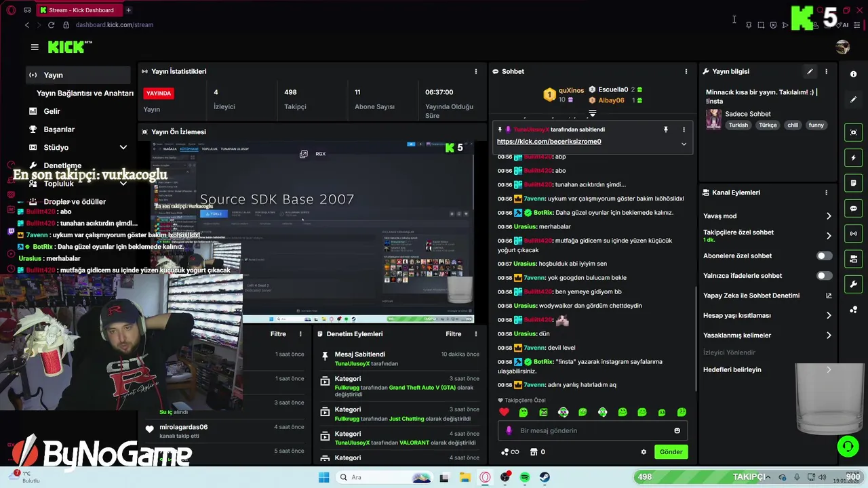
Task: Send the message with the Gönder button
Action: 671,452
